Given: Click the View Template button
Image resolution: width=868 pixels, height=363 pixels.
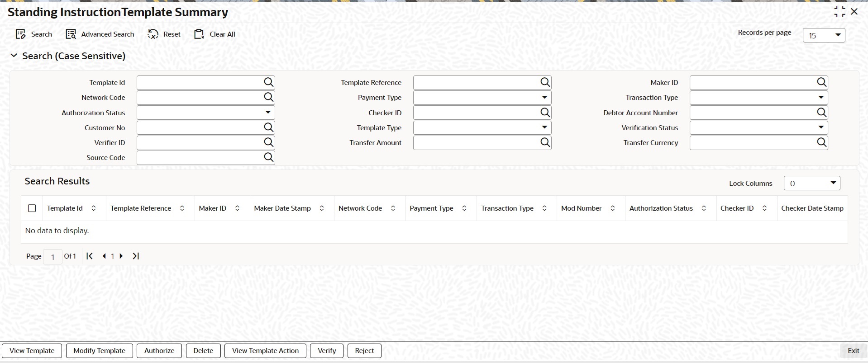Looking at the screenshot, I should tap(32, 351).
